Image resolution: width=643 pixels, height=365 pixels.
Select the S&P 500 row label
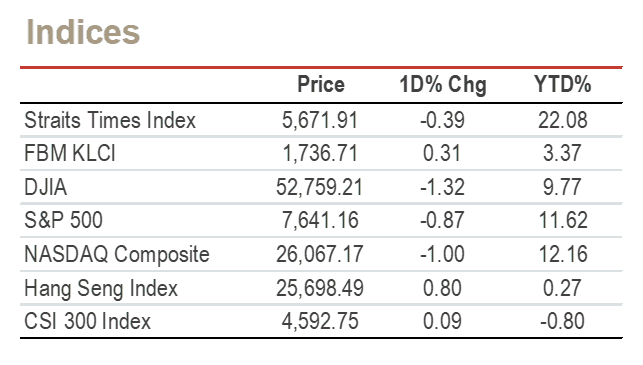pos(64,221)
